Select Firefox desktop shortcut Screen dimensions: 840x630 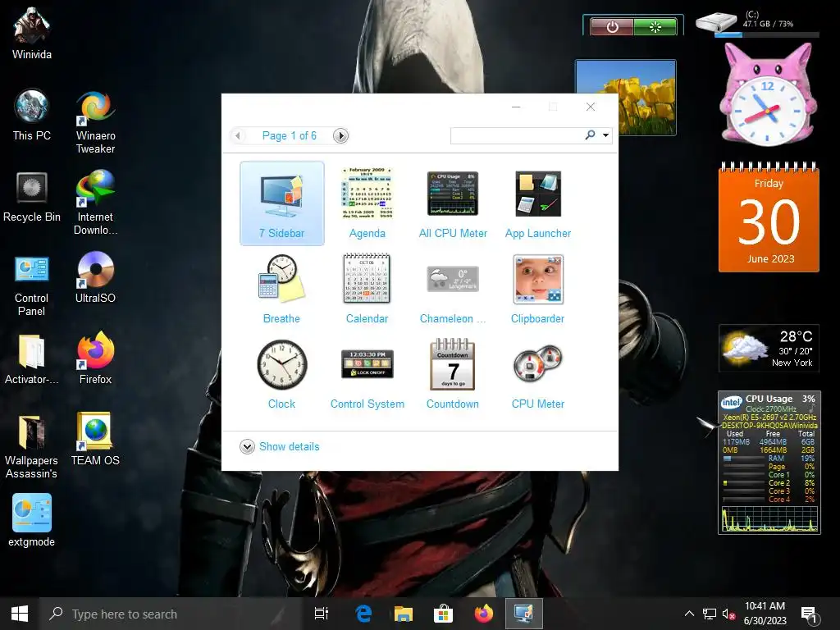coord(95,359)
